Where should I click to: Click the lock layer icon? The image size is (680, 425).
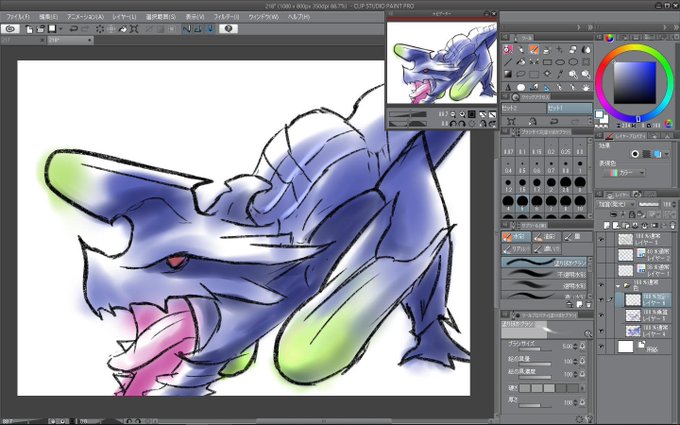click(x=632, y=214)
